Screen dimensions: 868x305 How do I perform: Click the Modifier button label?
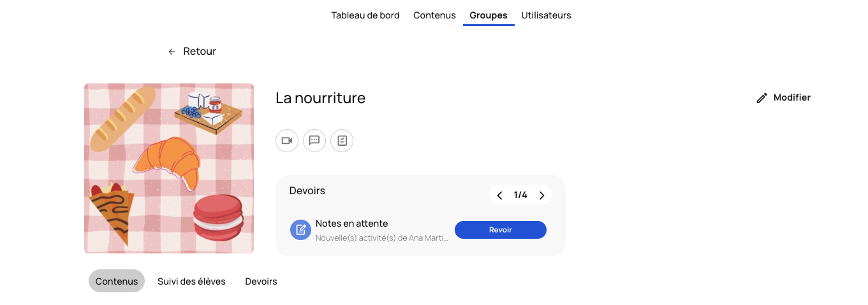792,97
